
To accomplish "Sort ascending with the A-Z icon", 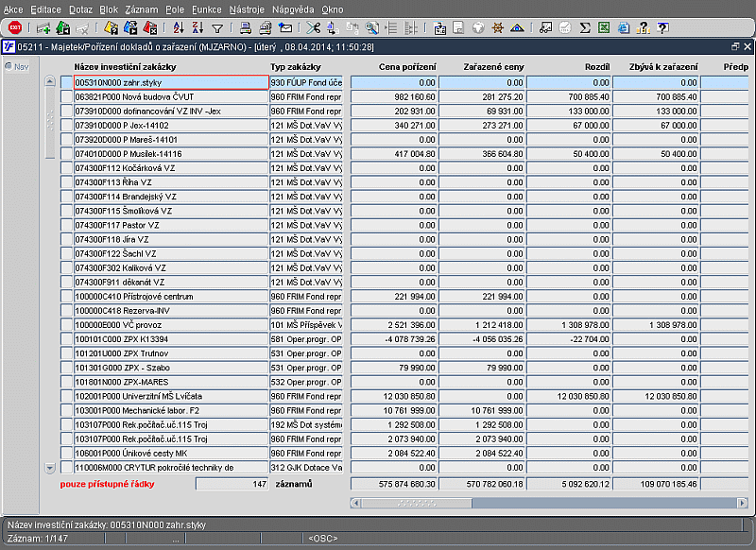I will click(179, 28).
